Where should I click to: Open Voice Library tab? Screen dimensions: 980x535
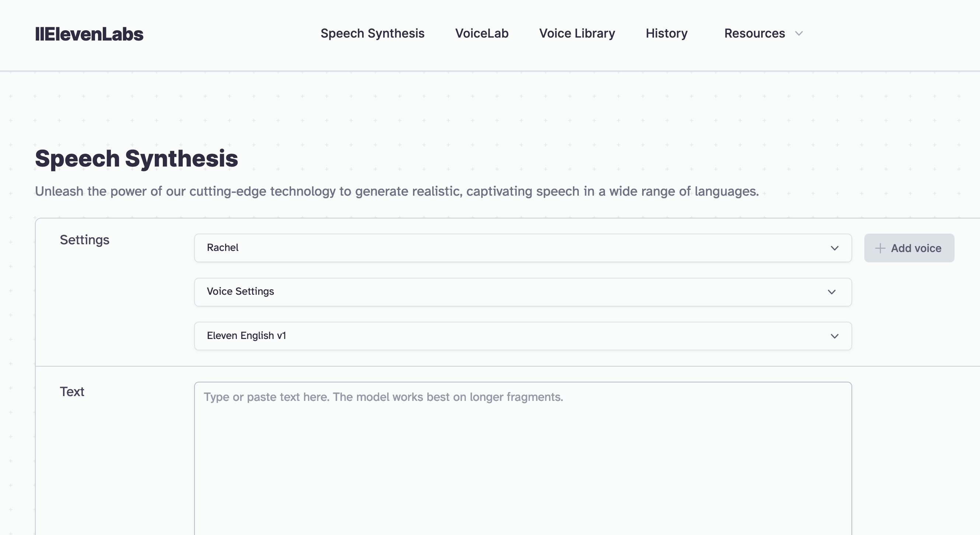tap(577, 33)
